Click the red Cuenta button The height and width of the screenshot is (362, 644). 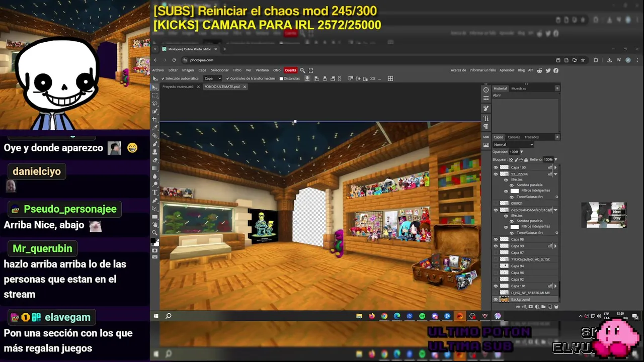point(290,70)
